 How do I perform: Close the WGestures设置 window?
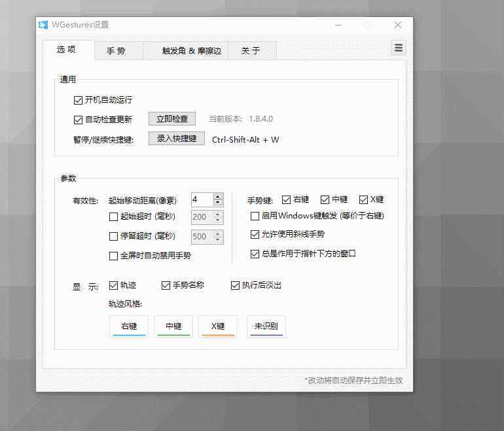coord(397,25)
